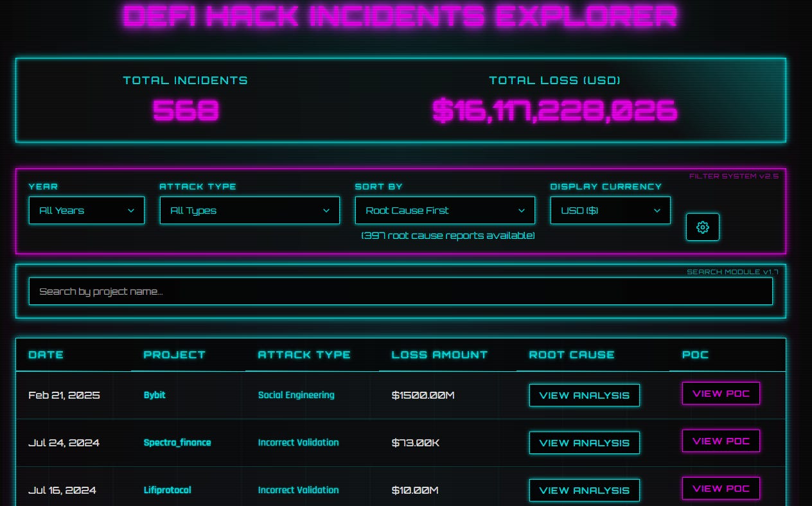Viewport: 812px width, 506px height.
Task: Select the Total Loss (USD) label
Action: coord(555,80)
